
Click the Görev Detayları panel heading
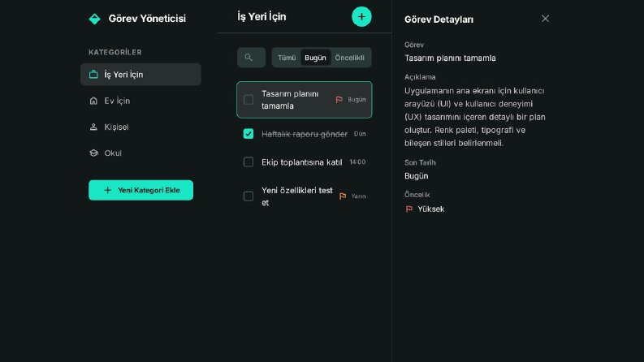click(x=439, y=19)
